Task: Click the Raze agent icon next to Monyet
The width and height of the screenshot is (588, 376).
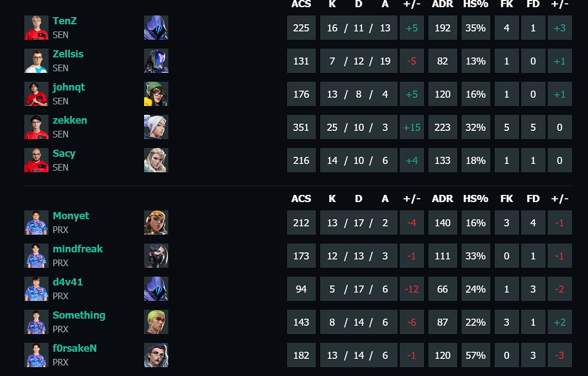Action: tap(156, 223)
